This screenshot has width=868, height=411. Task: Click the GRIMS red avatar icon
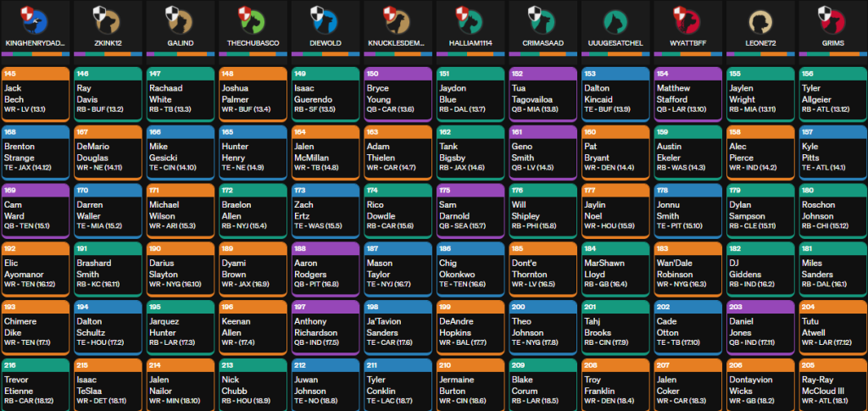(832, 19)
